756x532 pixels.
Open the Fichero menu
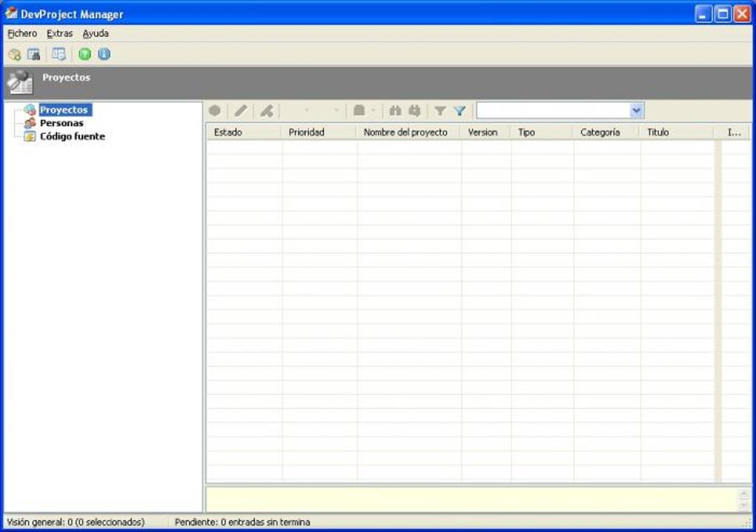pyautogui.click(x=21, y=33)
